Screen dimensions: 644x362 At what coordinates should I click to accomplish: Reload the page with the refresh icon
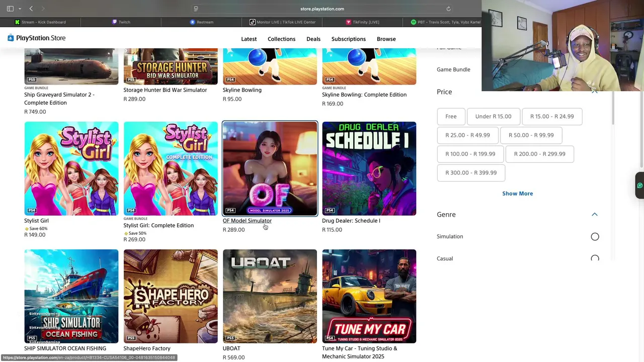click(x=448, y=9)
